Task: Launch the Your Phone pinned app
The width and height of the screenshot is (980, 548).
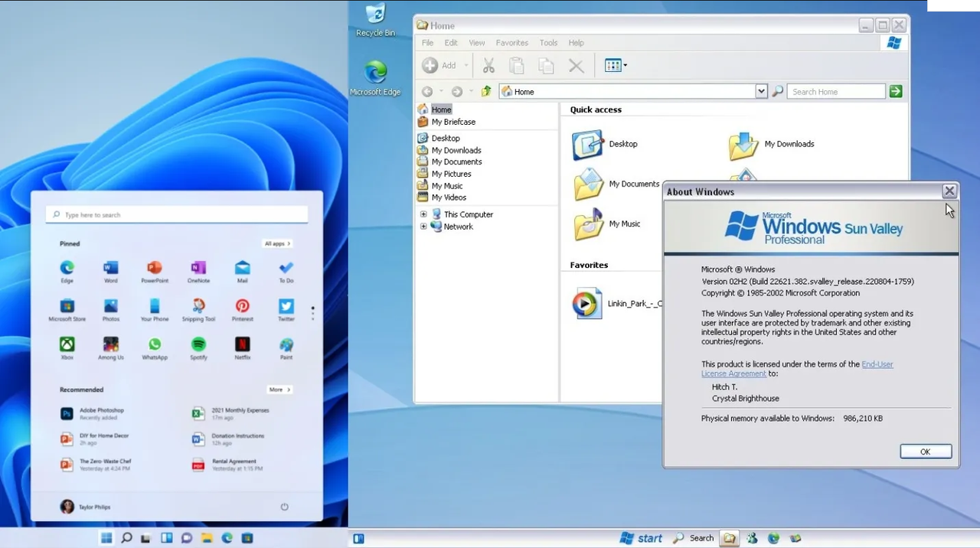Action: pyautogui.click(x=155, y=309)
